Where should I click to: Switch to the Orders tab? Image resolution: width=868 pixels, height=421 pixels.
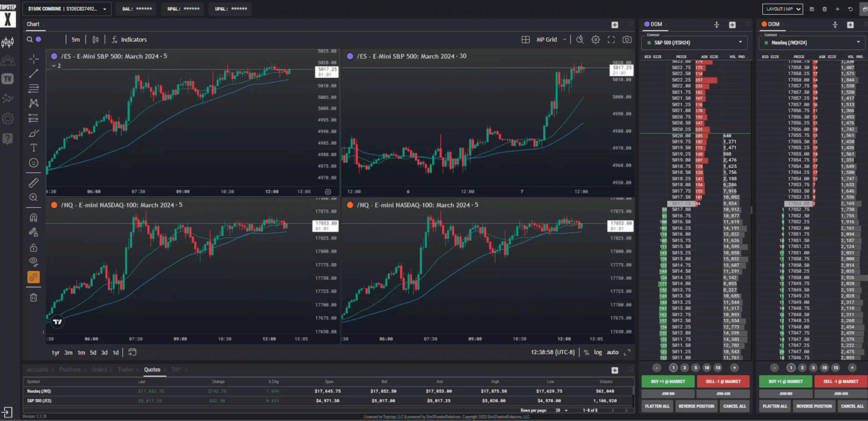tap(99, 369)
